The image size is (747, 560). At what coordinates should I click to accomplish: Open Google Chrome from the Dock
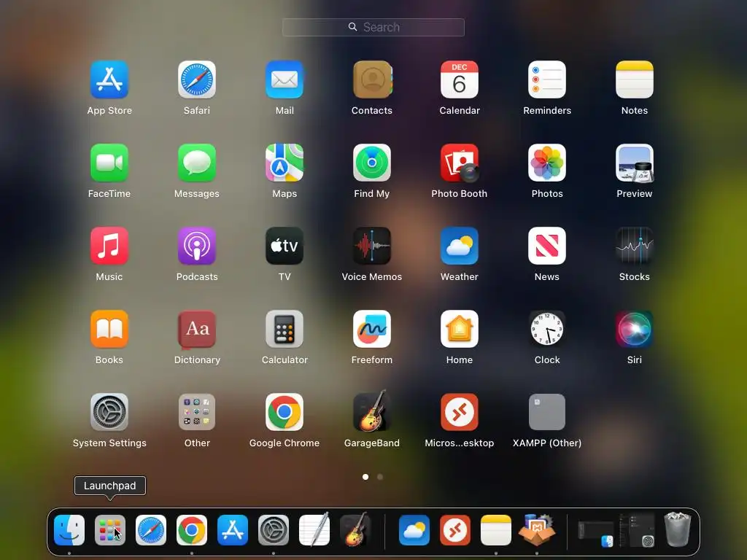click(x=192, y=530)
